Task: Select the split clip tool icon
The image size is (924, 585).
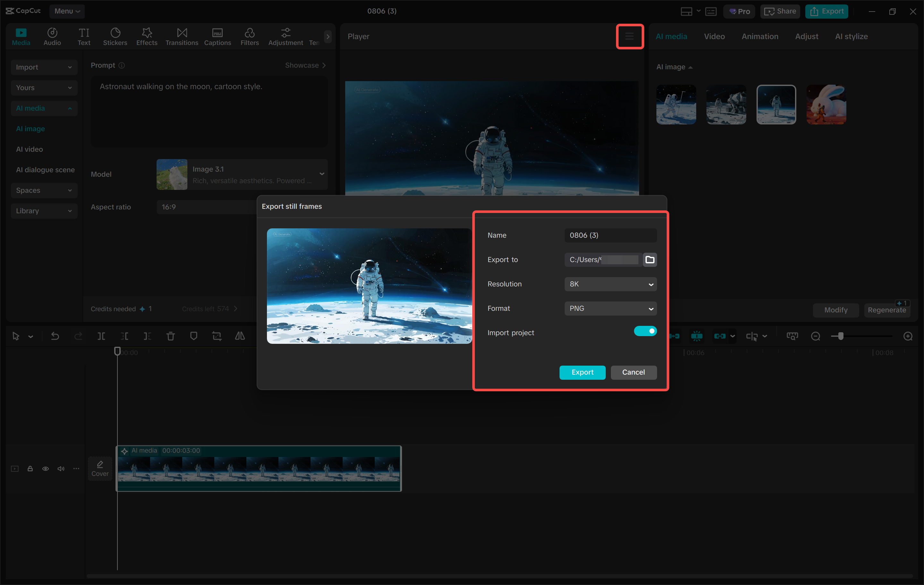Action: point(101,336)
